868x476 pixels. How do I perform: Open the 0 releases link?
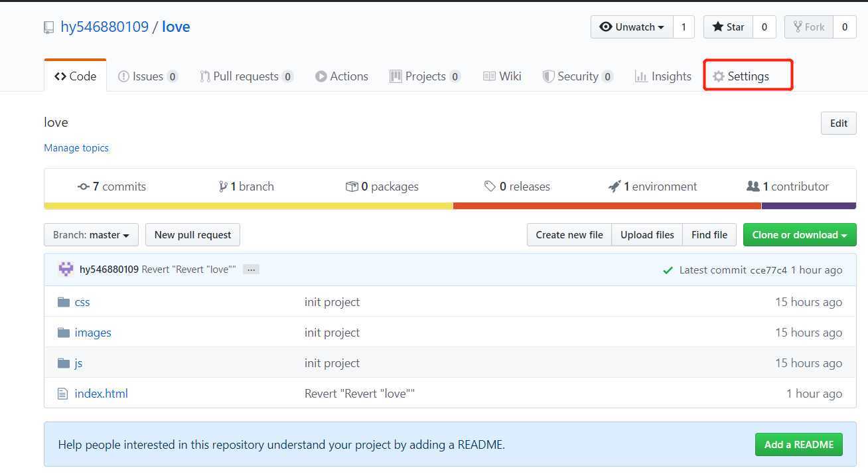[517, 187]
